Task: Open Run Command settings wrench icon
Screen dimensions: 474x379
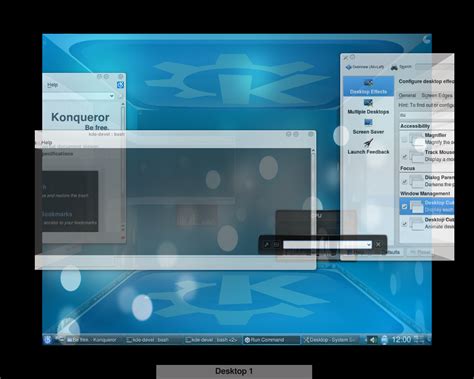Action: (267, 245)
